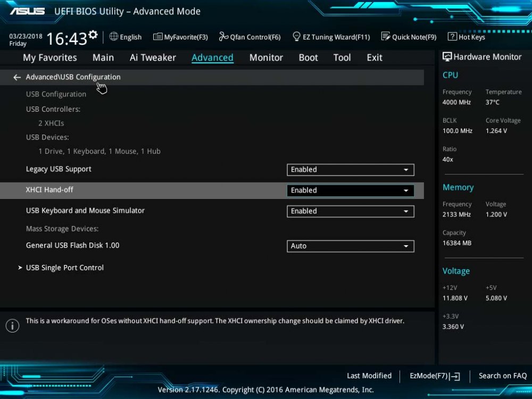Click the Last Modified button
The image size is (532, 399).
click(369, 376)
